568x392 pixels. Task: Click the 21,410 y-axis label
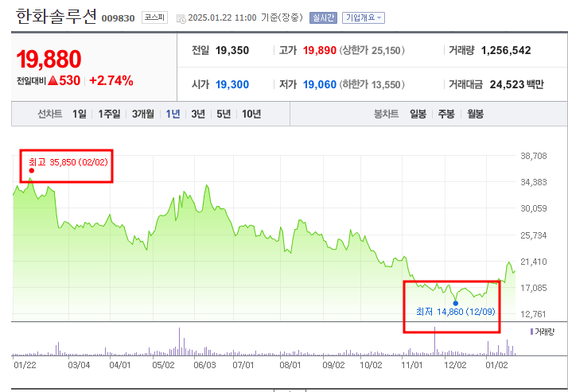coord(534,262)
